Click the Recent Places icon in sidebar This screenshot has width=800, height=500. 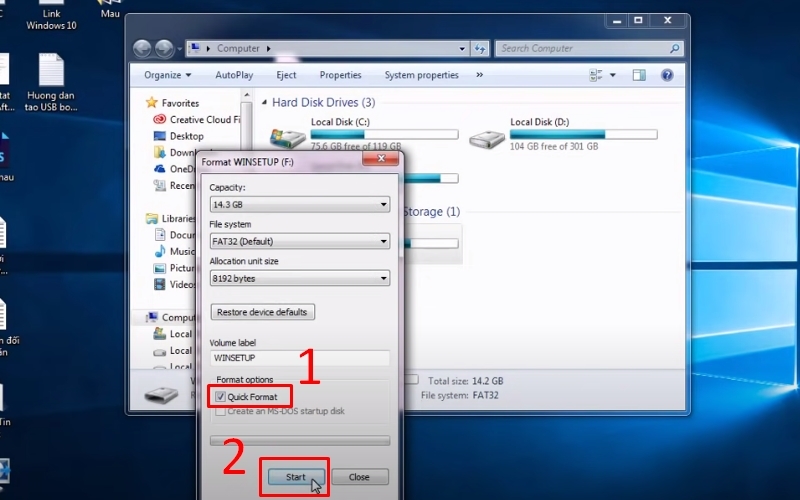(x=160, y=186)
